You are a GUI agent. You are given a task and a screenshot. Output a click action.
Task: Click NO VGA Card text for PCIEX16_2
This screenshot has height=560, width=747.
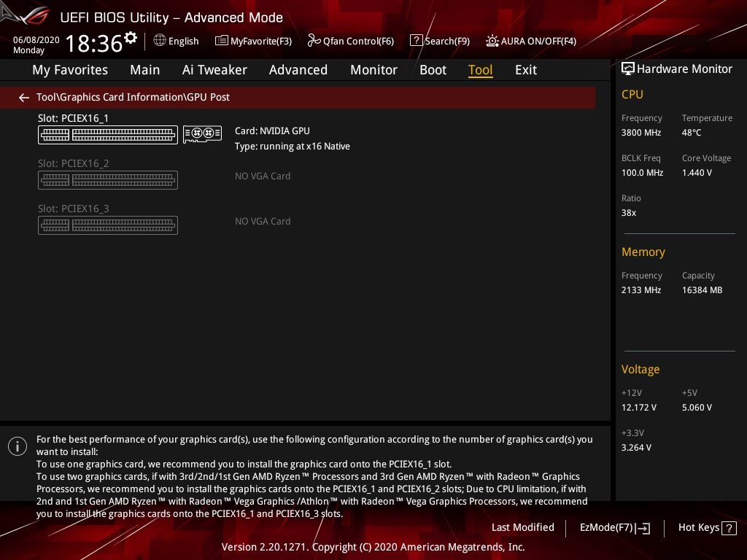tap(263, 176)
